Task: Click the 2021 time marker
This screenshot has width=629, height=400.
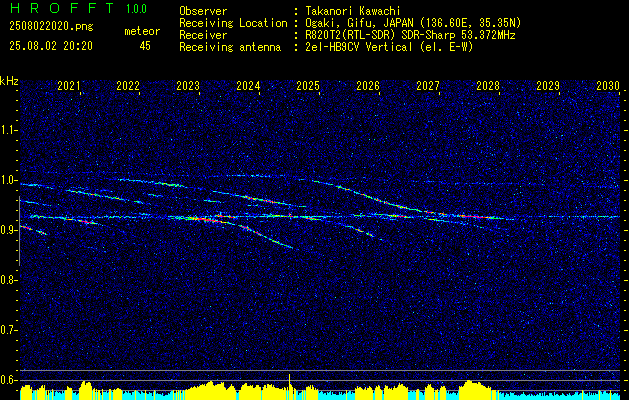Action: coord(69,86)
